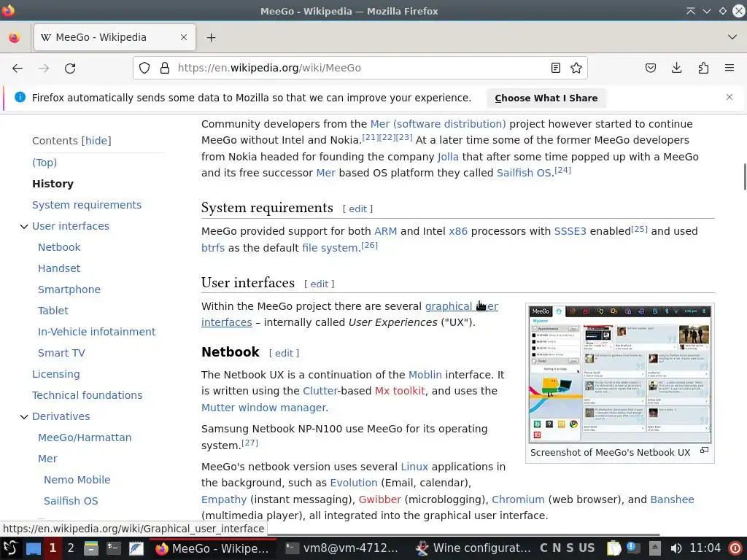Go to Technical foundations in contents

(88, 395)
